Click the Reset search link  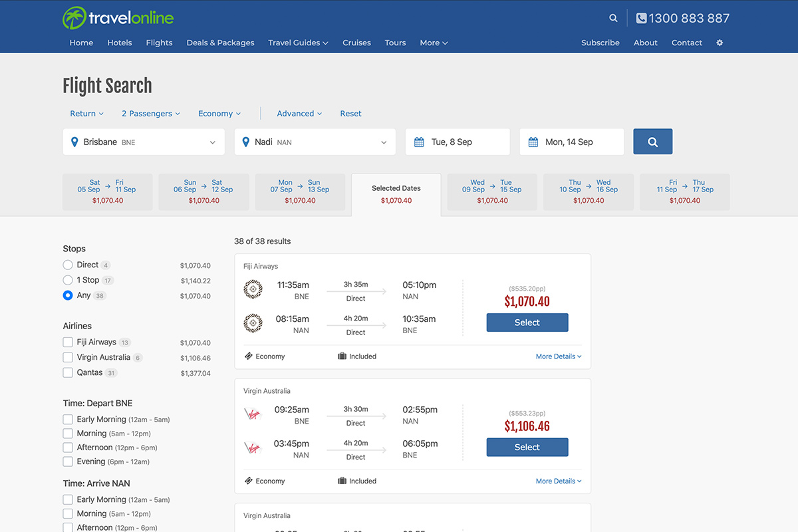point(350,114)
